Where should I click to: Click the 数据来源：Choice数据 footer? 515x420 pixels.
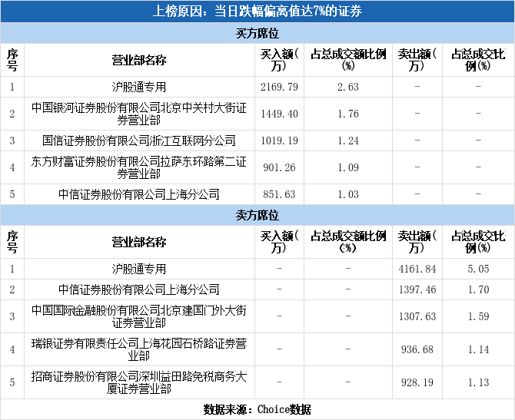[257, 409]
